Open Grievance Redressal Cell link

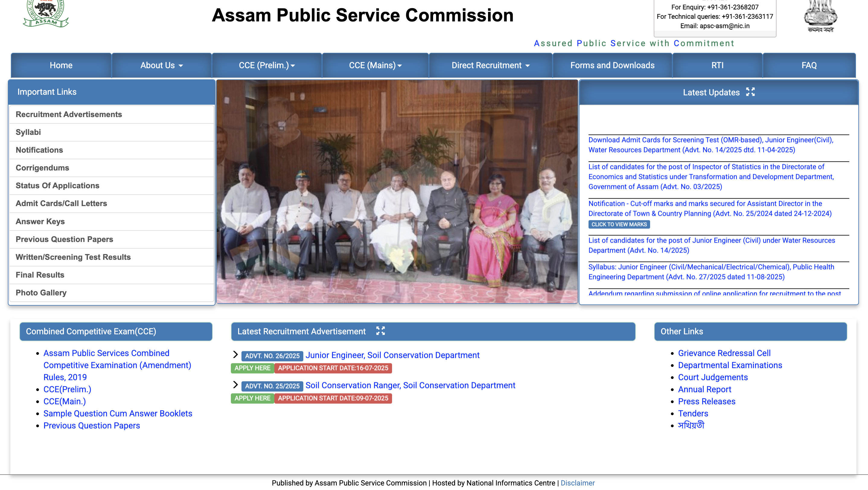pyautogui.click(x=724, y=353)
